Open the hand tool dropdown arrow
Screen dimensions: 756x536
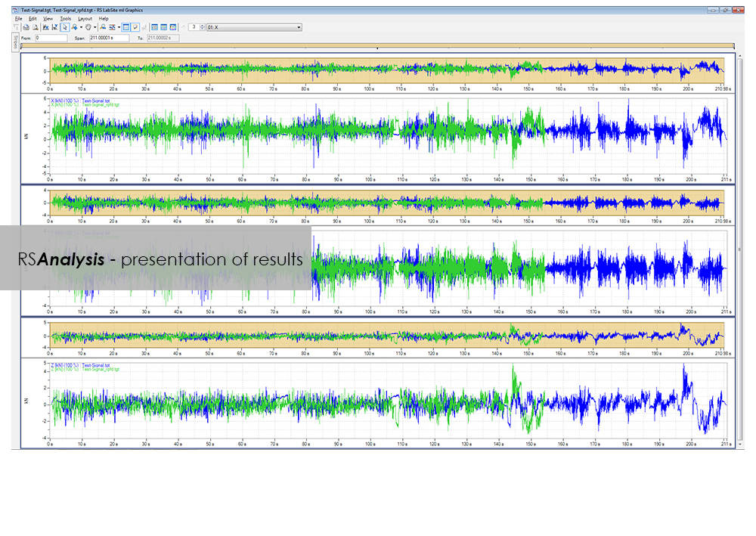[x=95, y=27]
